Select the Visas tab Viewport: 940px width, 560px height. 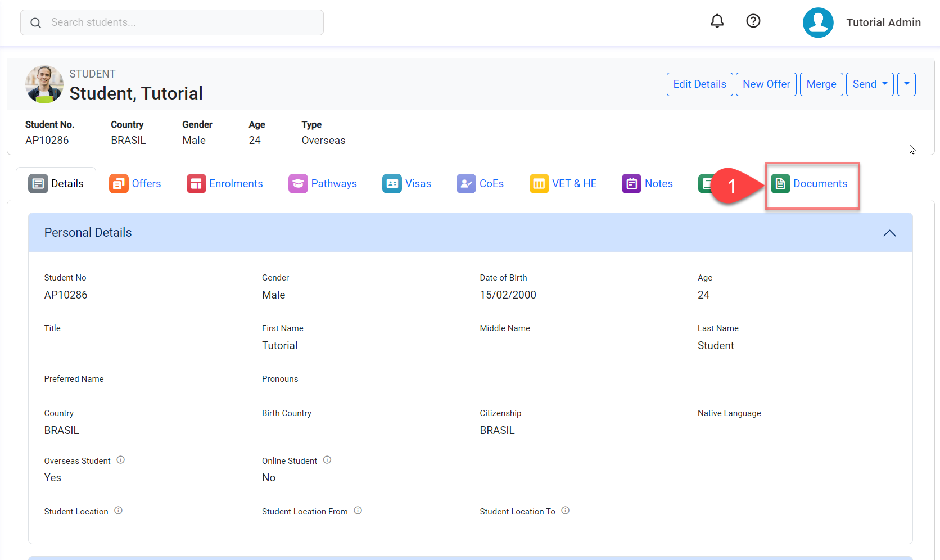pos(407,184)
